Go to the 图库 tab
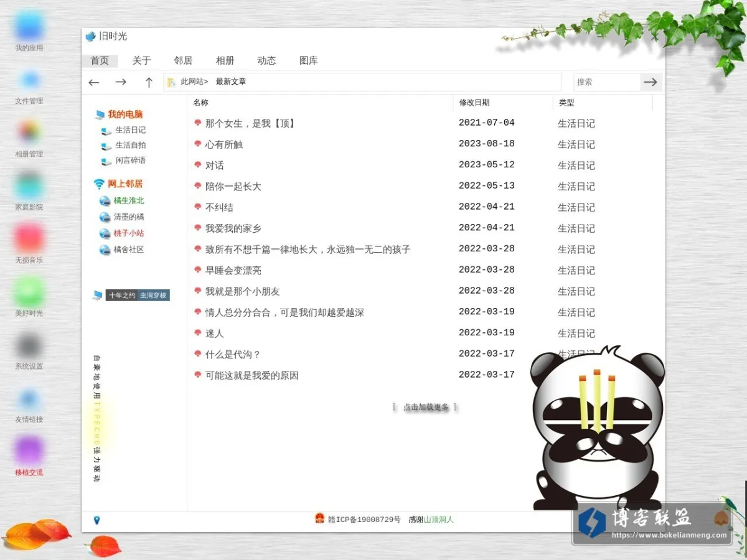Screen dimensions: 747x560 coord(309,60)
